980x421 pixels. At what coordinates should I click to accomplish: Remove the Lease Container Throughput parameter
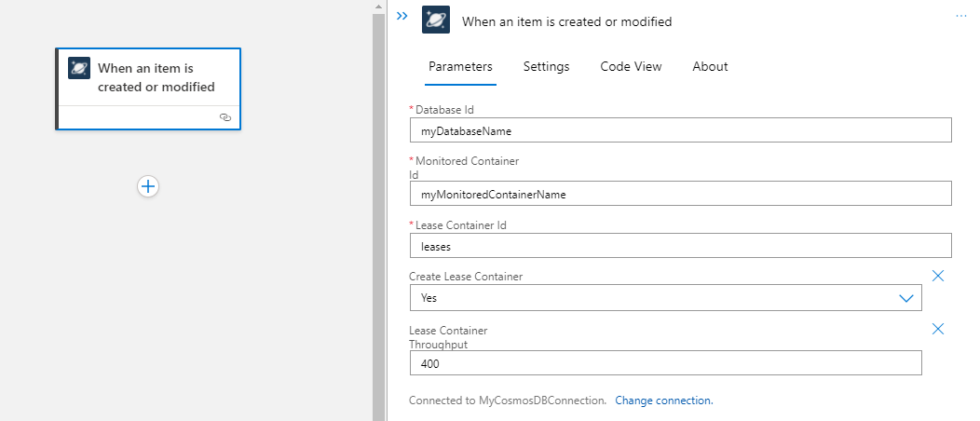point(938,329)
